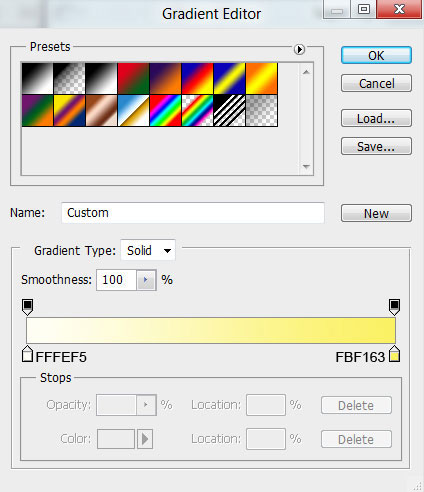Click the presets scrollbar down arrow

click(x=306, y=166)
